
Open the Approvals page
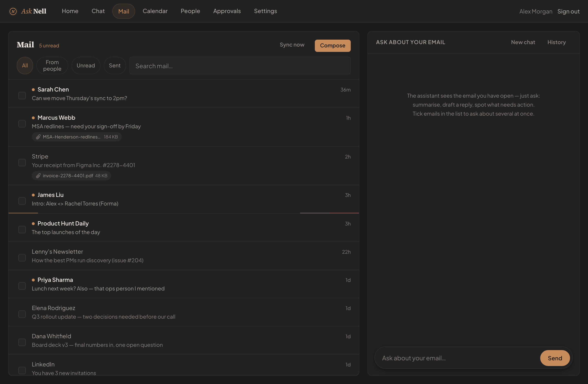pos(227,11)
